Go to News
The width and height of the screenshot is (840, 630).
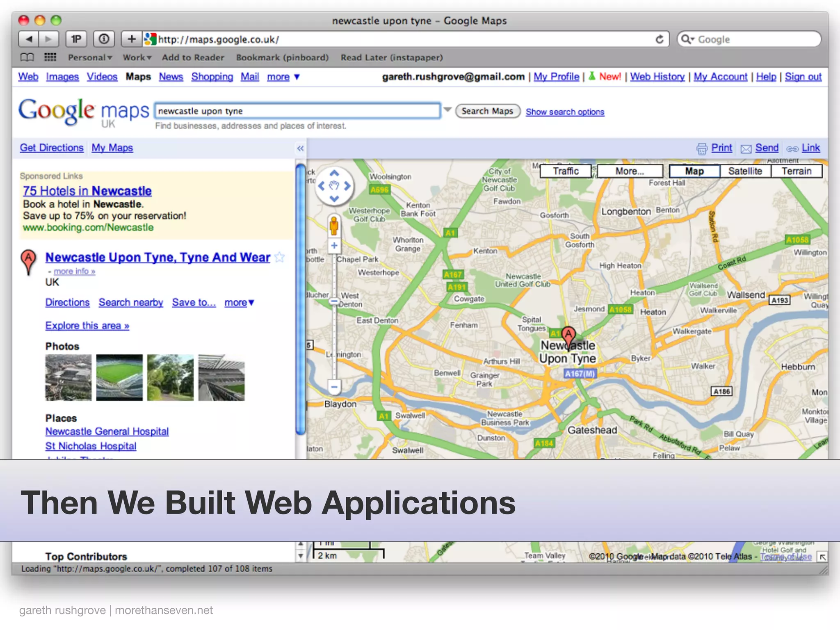click(171, 77)
